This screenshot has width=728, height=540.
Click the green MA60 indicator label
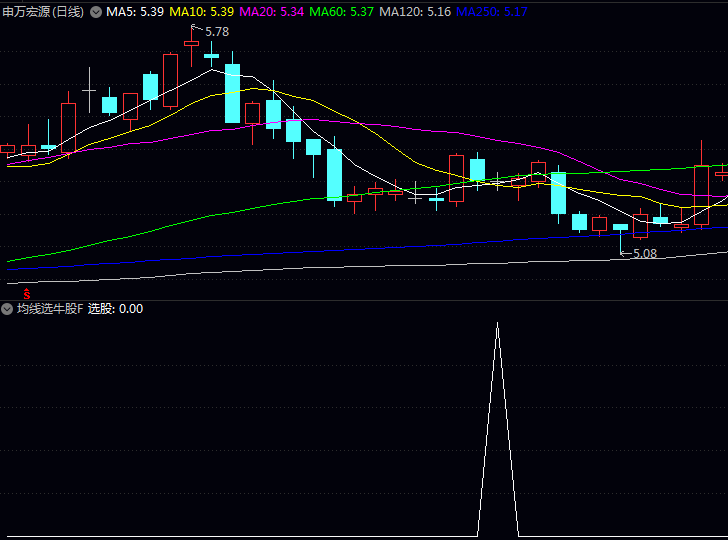(x=341, y=12)
